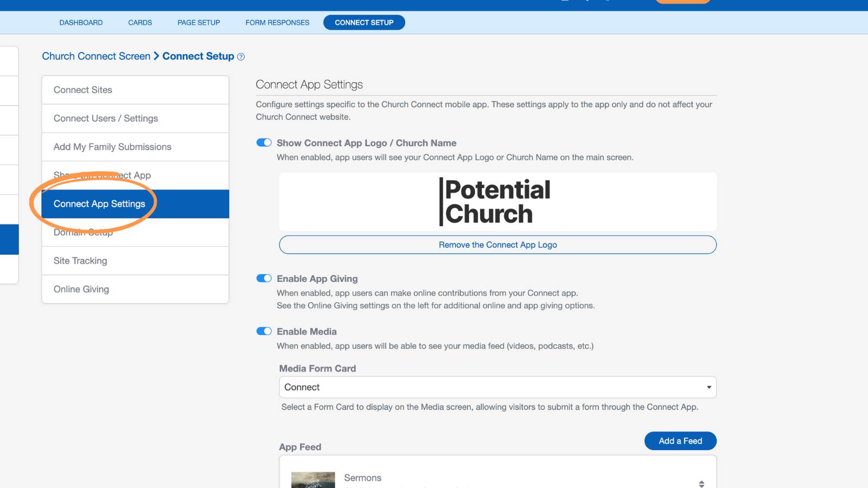Click Remove the Connect App Logo
The width and height of the screenshot is (868, 488).
click(497, 245)
